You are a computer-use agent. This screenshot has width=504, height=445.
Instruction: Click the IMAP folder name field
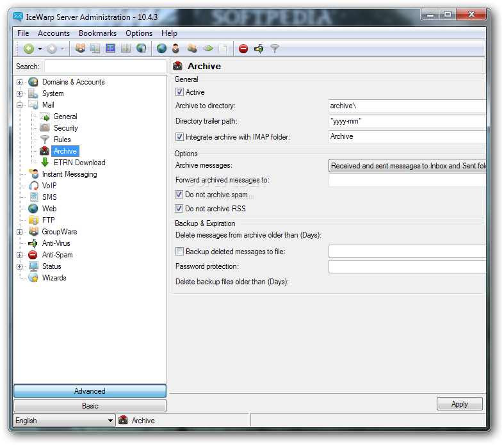407,136
